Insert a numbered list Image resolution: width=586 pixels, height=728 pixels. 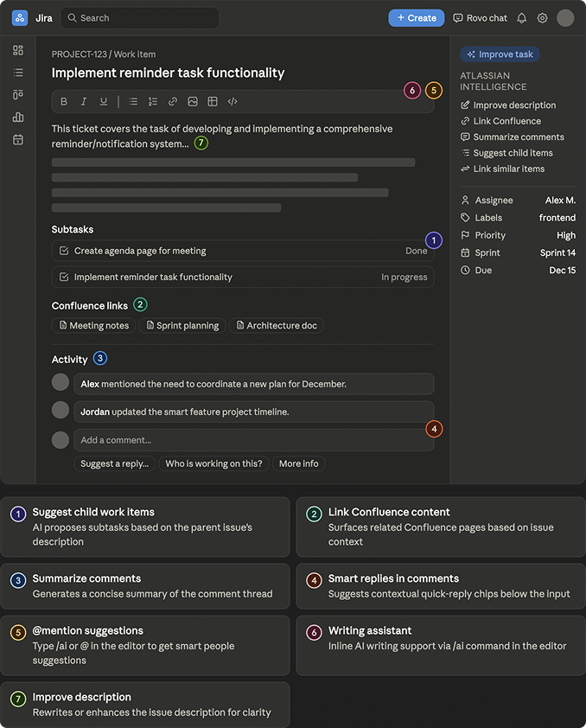[x=153, y=102]
